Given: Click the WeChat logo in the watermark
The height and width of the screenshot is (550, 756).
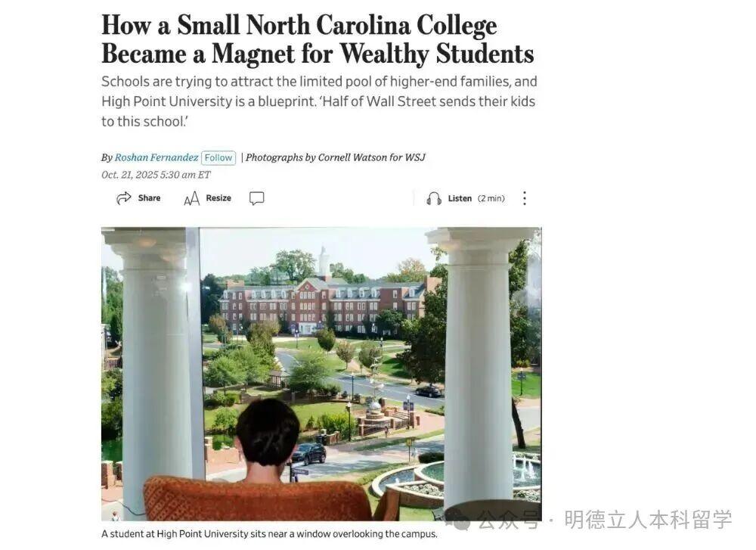Looking at the screenshot, I should pos(458,520).
